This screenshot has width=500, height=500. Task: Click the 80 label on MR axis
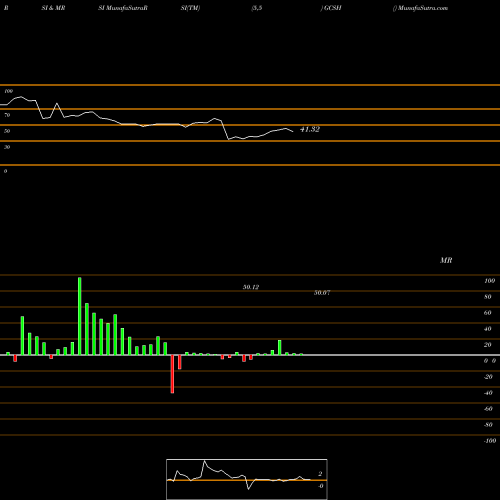[x=488, y=297]
